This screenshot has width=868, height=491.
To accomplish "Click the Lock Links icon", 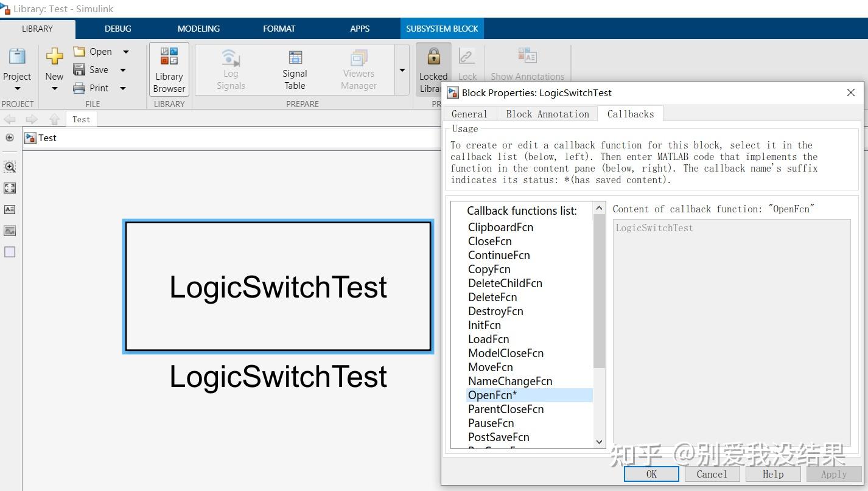I will [467, 57].
